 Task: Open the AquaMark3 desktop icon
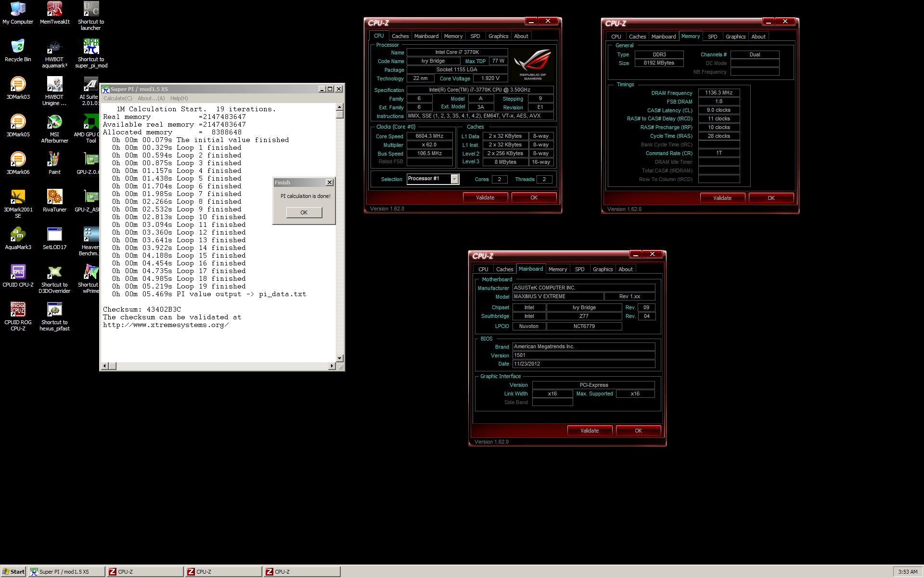point(18,239)
